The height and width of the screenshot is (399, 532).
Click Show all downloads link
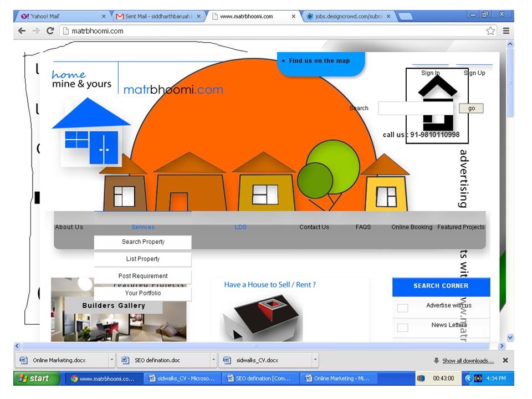pyautogui.click(x=468, y=361)
